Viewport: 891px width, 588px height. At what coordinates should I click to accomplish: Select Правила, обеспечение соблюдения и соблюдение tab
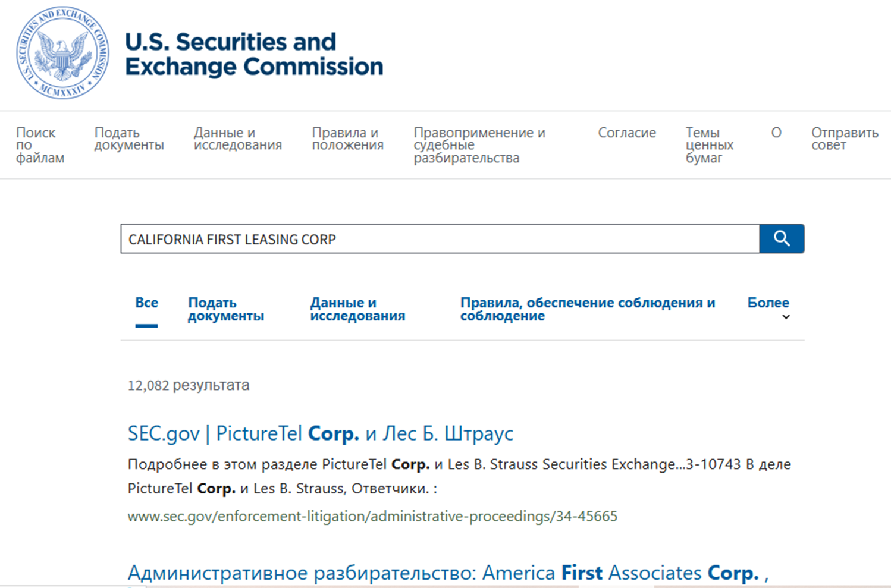588,309
